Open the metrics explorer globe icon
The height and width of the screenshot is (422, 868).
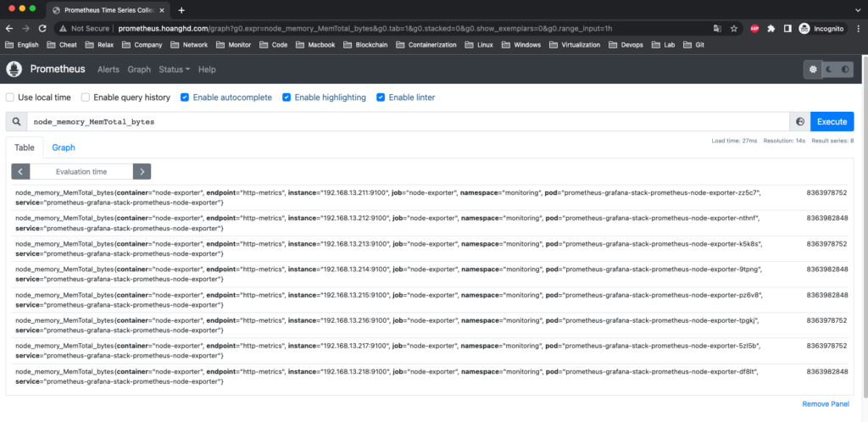tap(799, 122)
